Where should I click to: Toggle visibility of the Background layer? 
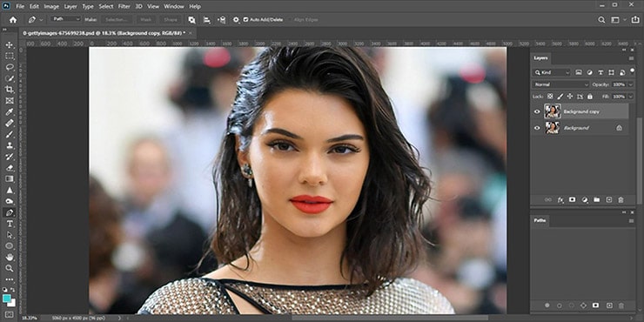537,128
